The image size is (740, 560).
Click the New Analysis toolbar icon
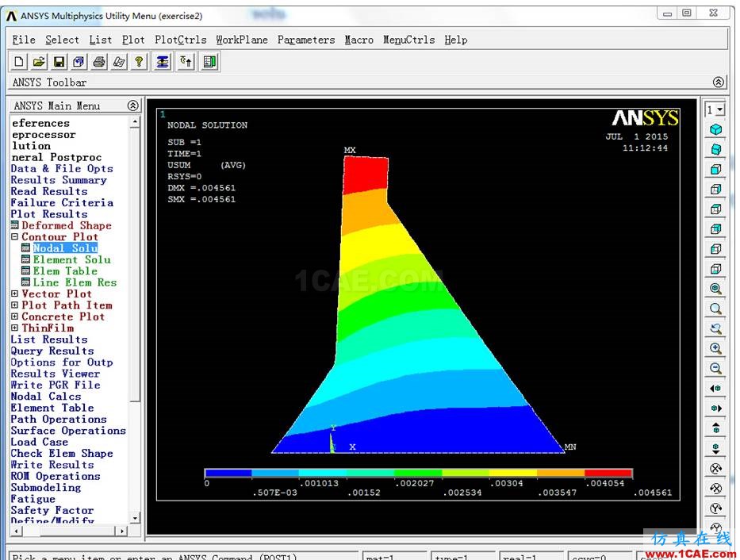coord(19,62)
